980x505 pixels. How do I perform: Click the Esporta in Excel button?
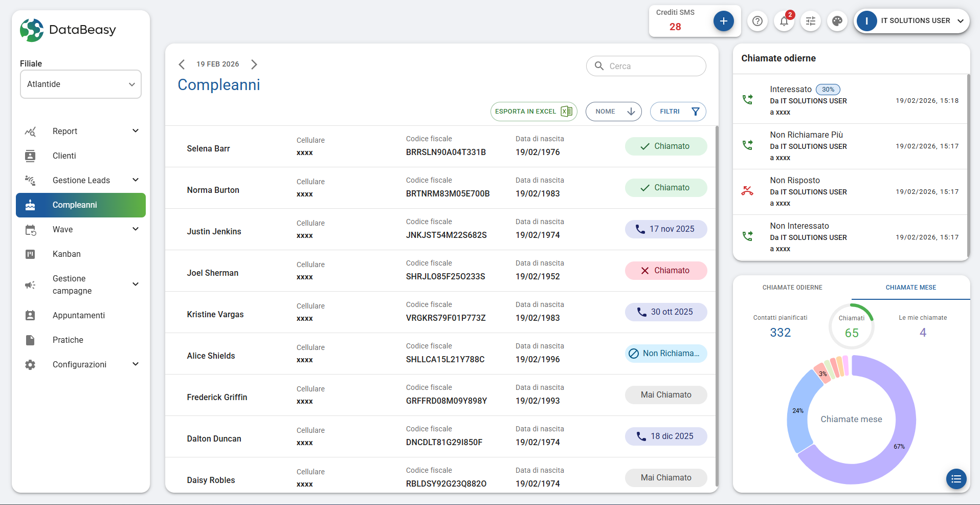pos(533,112)
